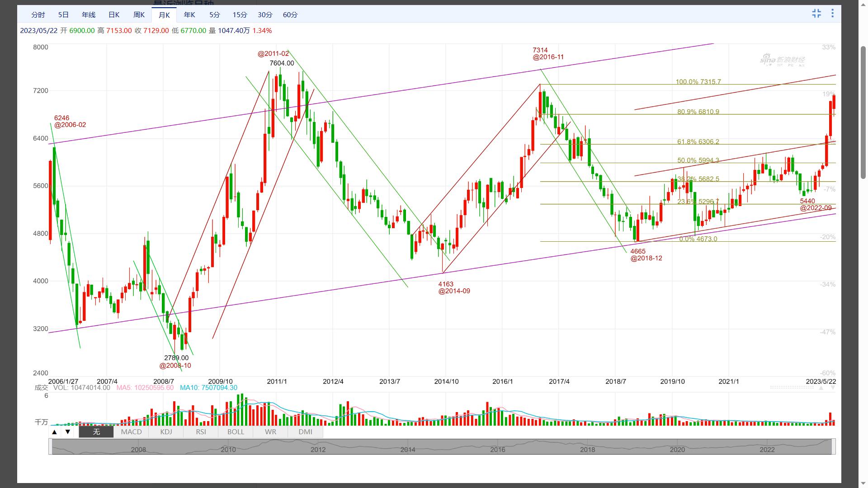Open the 年K chart tab
868x488 pixels.
(189, 15)
